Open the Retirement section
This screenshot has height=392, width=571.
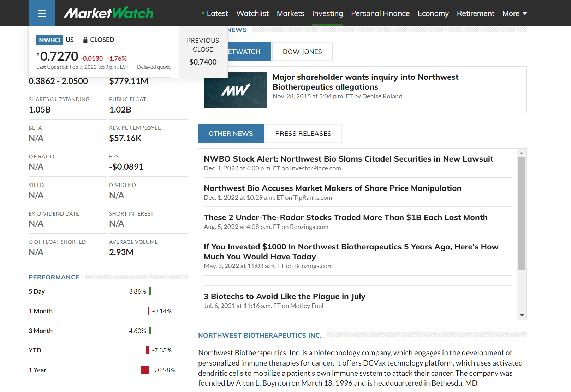(475, 13)
